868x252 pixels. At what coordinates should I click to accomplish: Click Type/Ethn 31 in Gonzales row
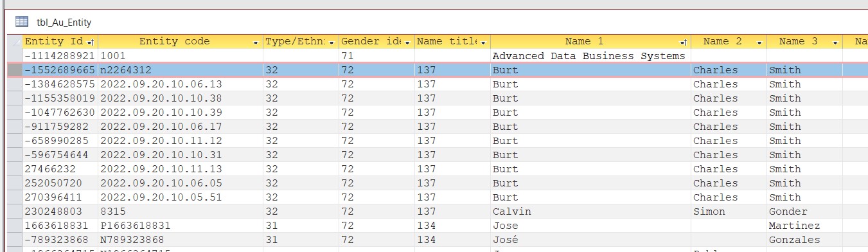(x=301, y=240)
